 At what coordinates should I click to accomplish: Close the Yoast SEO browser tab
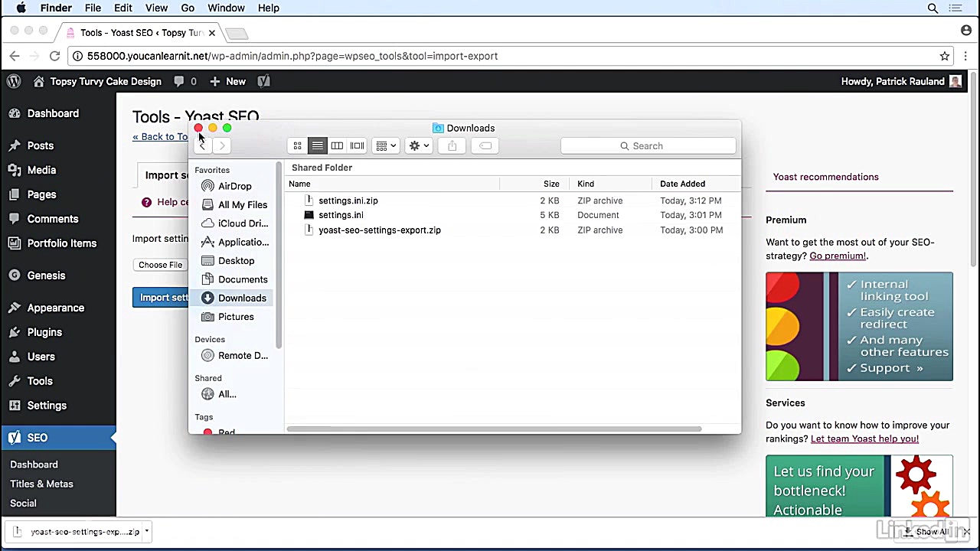[x=212, y=33]
